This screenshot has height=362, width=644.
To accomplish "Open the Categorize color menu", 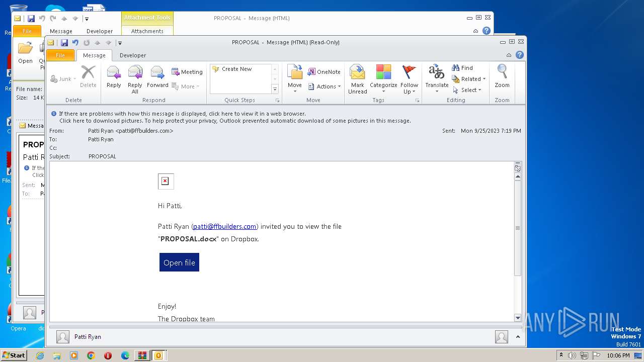I will coord(383,79).
